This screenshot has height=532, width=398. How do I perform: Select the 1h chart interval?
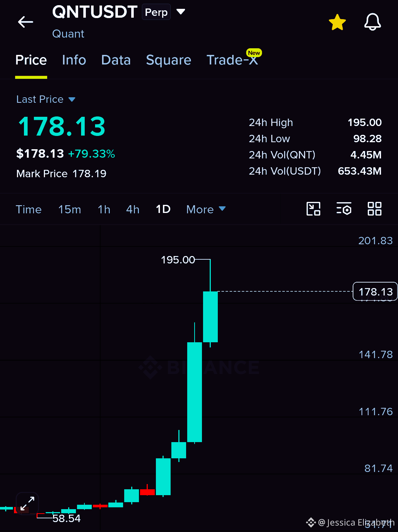(x=104, y=209)
